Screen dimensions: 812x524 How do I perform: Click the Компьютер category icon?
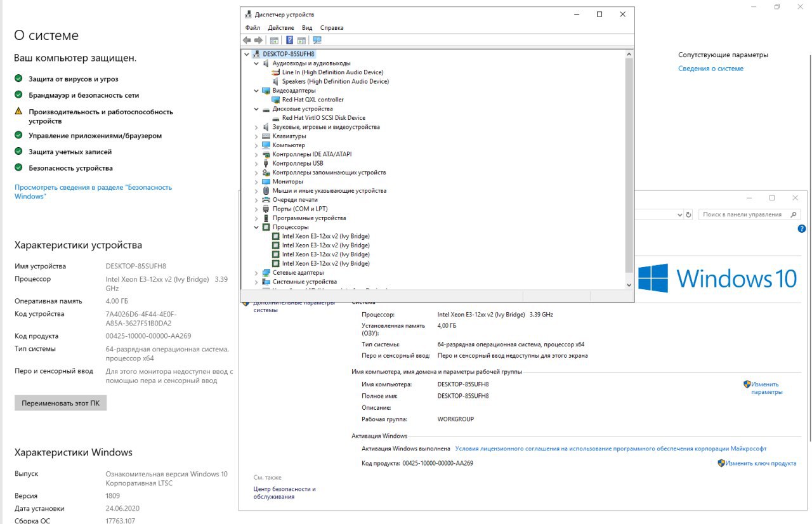pyautogui.click(x=266, y=145)
